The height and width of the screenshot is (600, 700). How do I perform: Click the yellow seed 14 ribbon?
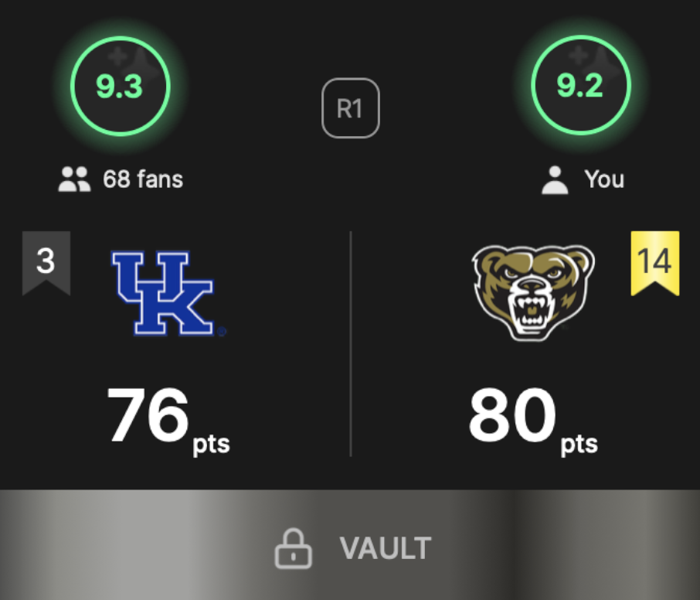tap(655, 263)
